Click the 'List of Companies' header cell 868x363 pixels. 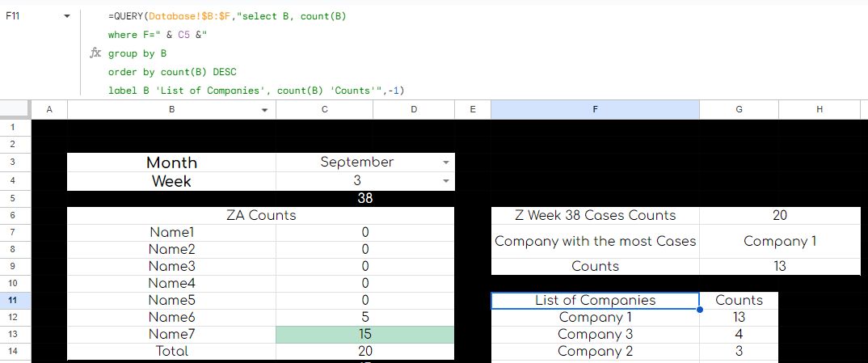point(595,301)
